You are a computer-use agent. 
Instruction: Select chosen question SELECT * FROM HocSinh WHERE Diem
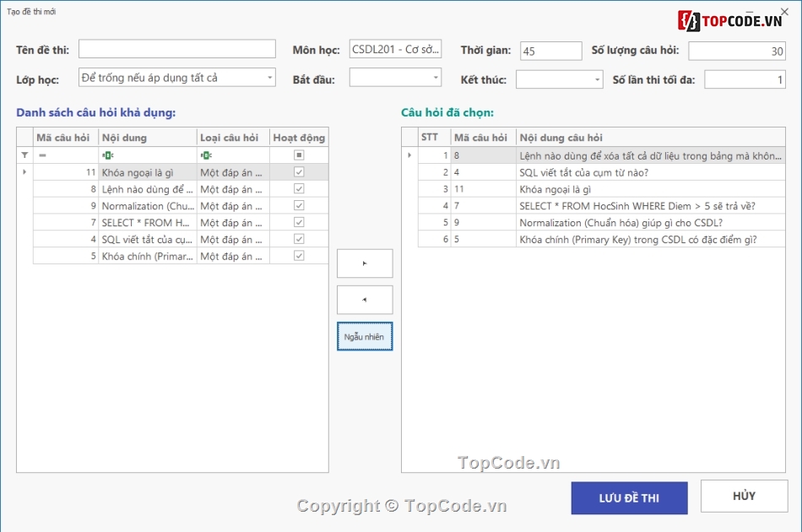tap(601, 206)
